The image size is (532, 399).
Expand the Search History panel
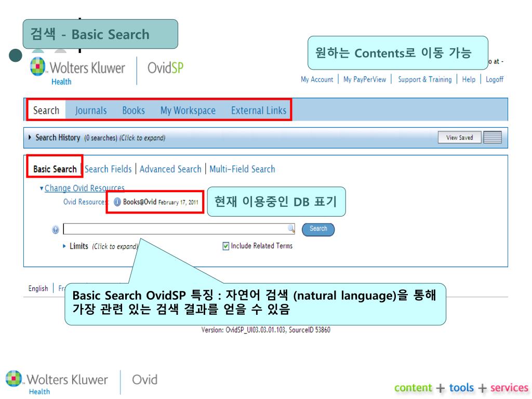[30, 137]
